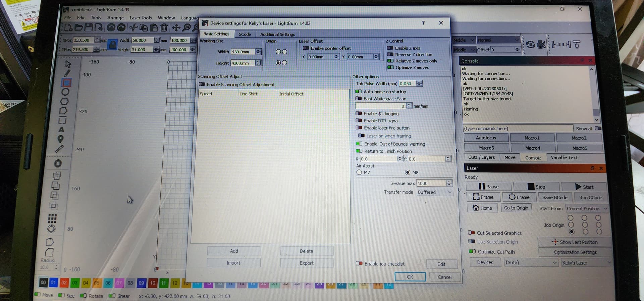Viewport: 644px width, 301px height.
Task: Open the Start From Current Position dropdown
Action: coord(587,208)
